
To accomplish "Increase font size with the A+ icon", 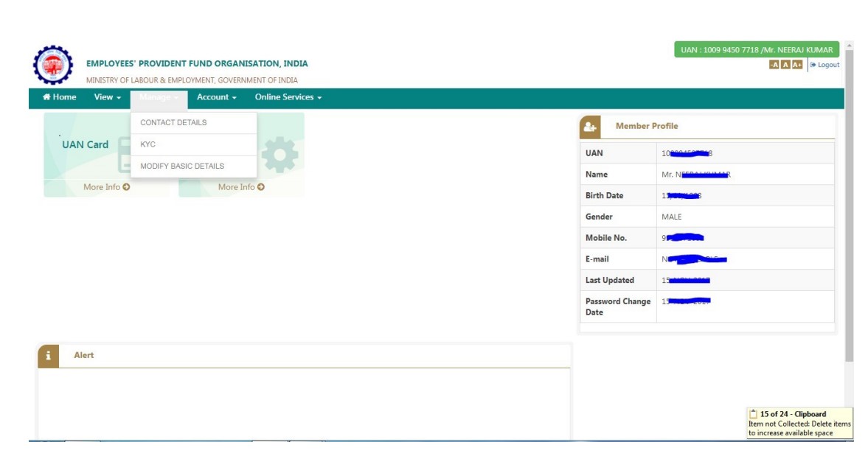I will tap(797, 65).
